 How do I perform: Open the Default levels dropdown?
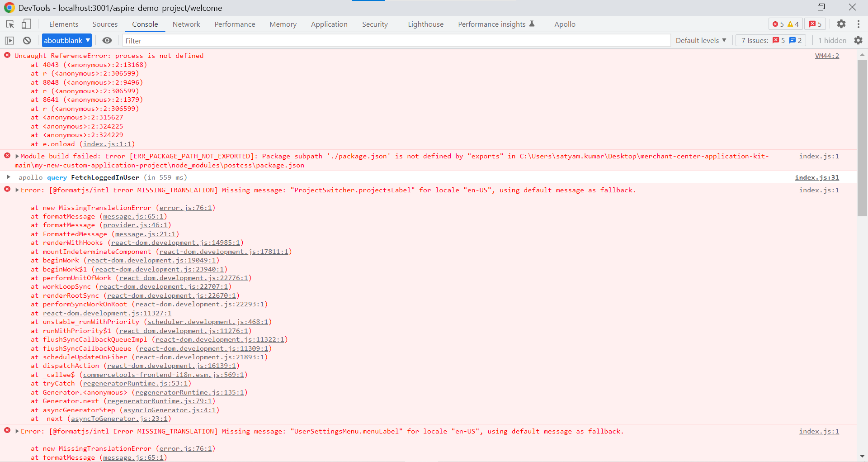(700, 40)
